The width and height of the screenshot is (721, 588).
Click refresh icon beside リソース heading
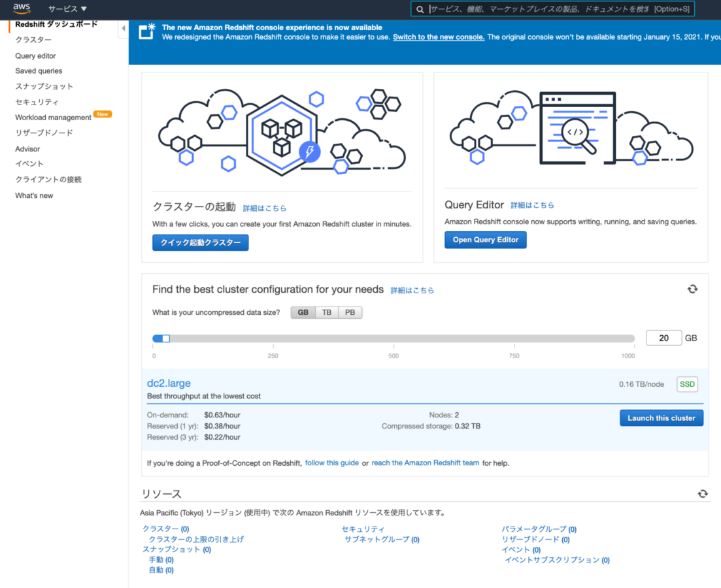pyautogui.click(x=703, y=494)
